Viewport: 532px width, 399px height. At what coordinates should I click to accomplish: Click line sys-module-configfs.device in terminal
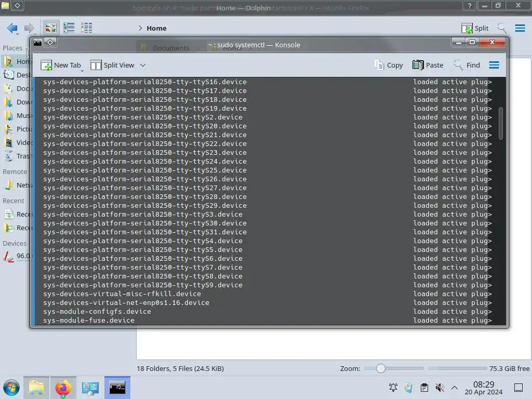97,312
